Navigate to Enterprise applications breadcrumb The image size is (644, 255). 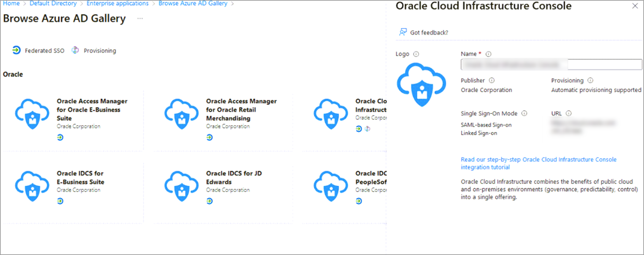(118, 3)
